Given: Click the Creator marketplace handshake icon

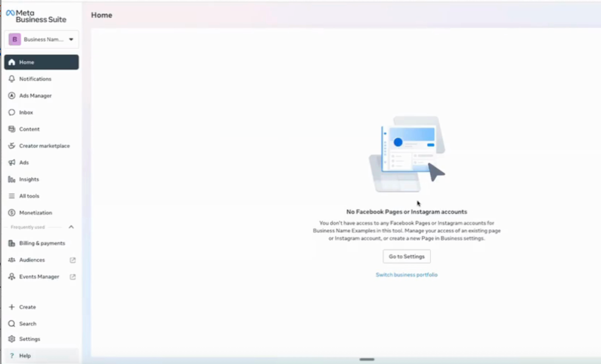Looking at the screenshot, I should click(12, 146).
